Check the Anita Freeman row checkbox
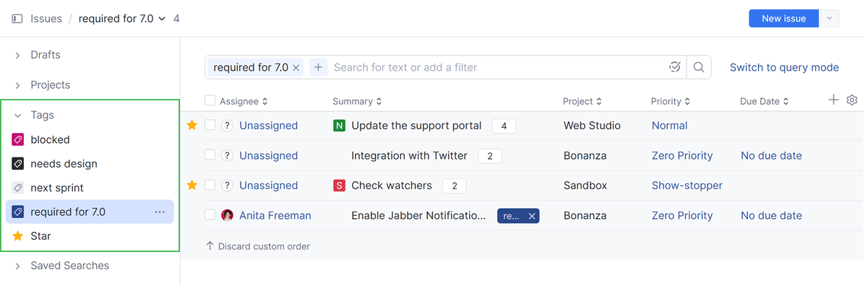The image size is (868, 286). (210, 215)
